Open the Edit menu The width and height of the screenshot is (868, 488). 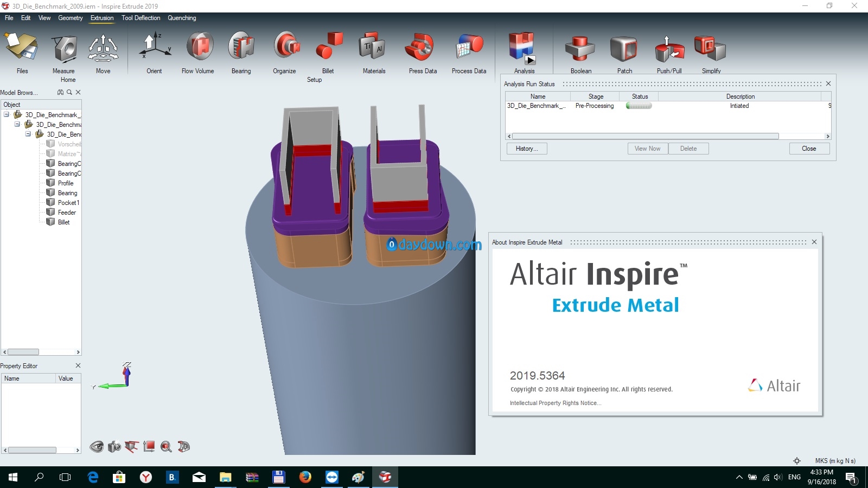25,18
